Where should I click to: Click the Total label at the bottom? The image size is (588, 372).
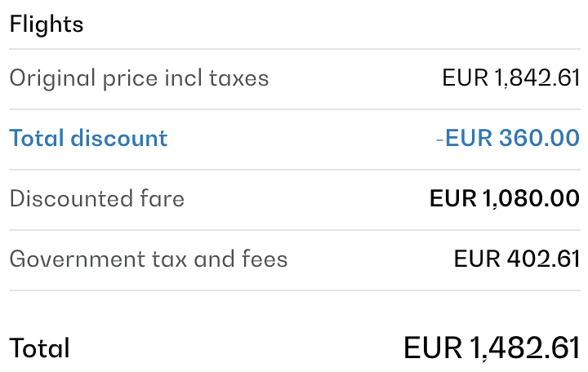click(x=39, y=348)
